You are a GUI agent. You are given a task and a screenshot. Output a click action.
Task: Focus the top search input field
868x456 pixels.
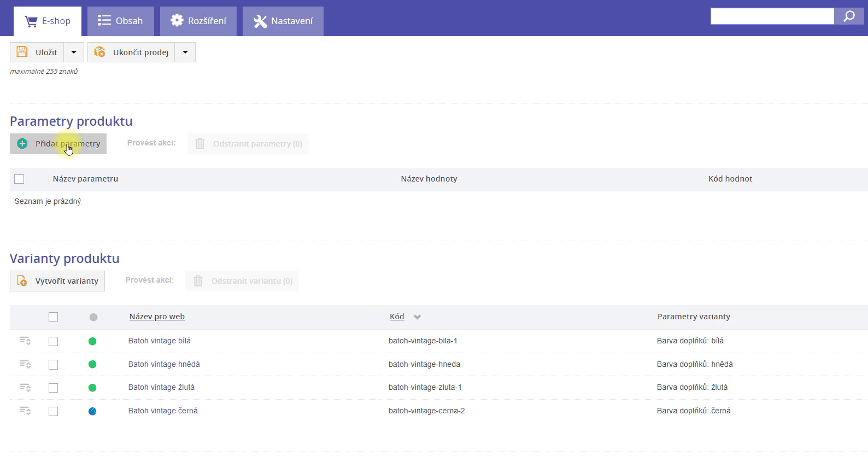point(772,16)
